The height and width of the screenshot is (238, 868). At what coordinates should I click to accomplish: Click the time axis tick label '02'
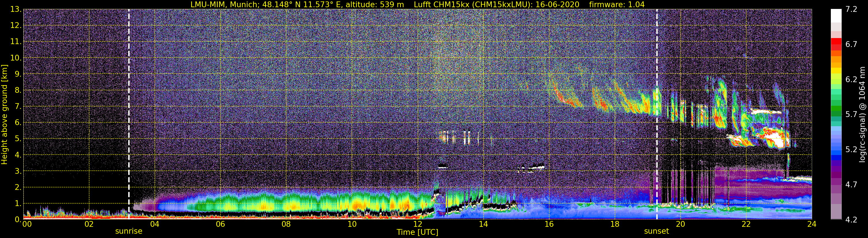[89, 224]
